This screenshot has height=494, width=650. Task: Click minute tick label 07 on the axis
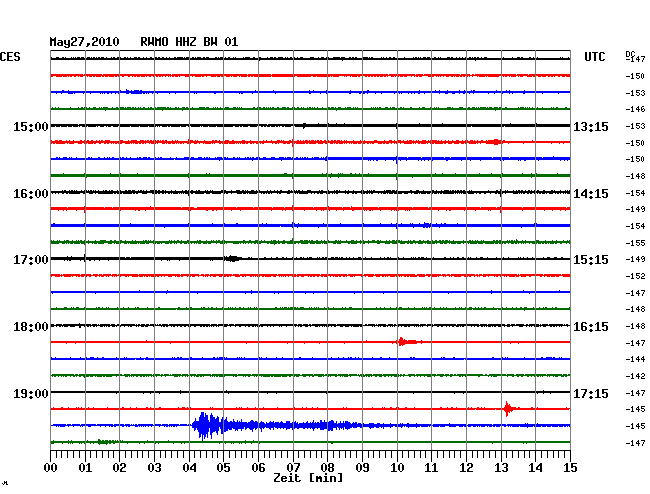pyautogui.click(x=293, y=468)
